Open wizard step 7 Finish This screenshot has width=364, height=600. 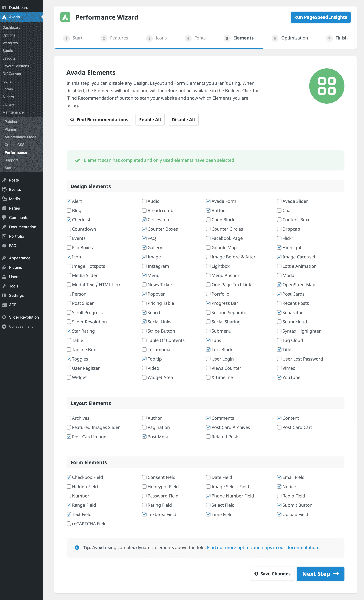tap(337, 38)
